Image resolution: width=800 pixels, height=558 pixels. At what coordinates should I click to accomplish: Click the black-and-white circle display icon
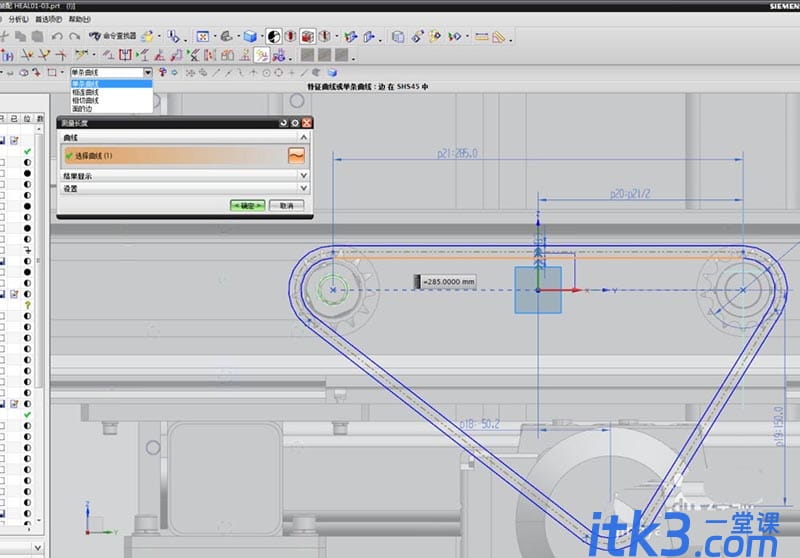(x=274, y=37)
